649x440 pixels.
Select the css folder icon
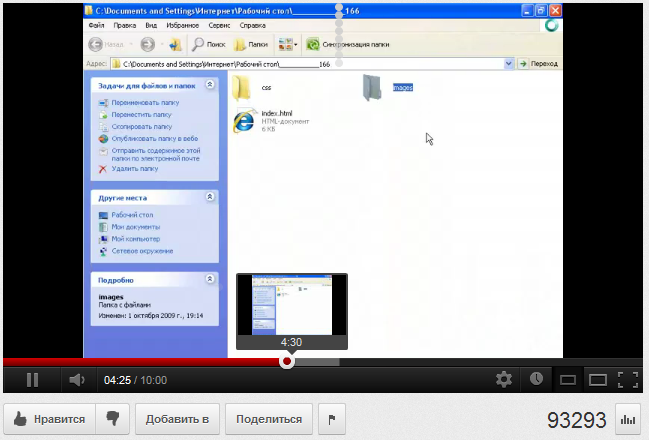[x=241, y=88]
